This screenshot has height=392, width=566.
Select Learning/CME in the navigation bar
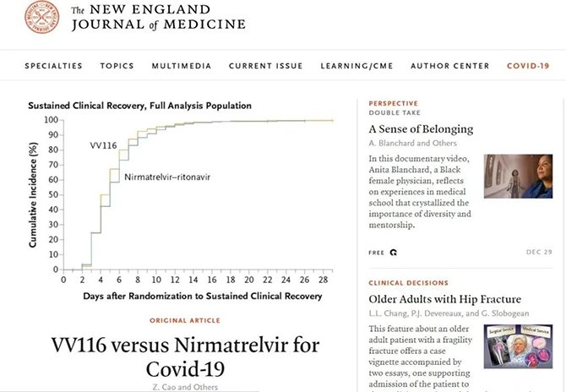tap(356, 66)
